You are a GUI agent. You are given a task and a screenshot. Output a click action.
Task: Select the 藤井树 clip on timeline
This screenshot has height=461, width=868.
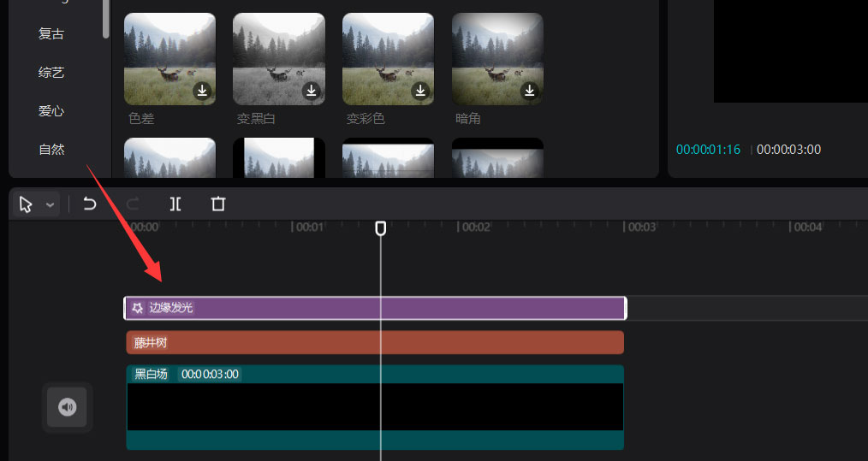(x=375, y=343)
